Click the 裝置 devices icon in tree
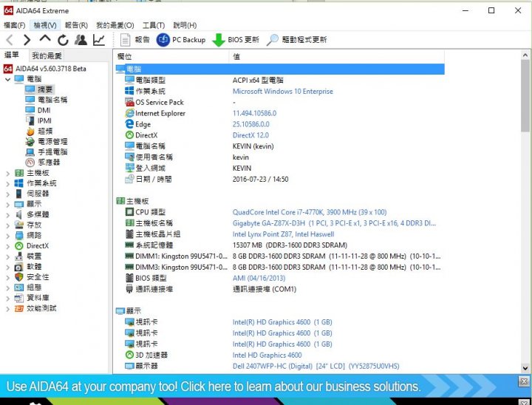 point(19,256)
